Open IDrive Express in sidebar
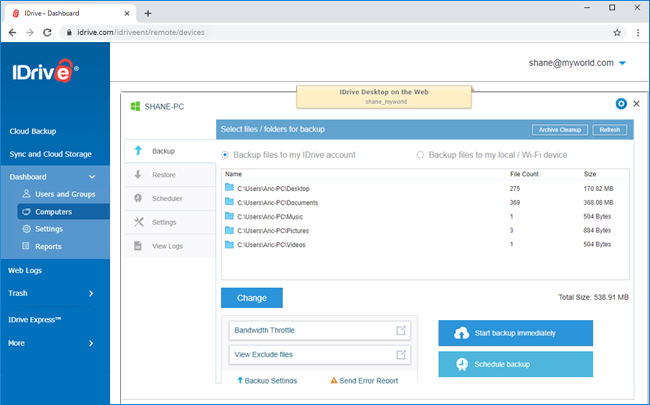 tap(34, 320)
